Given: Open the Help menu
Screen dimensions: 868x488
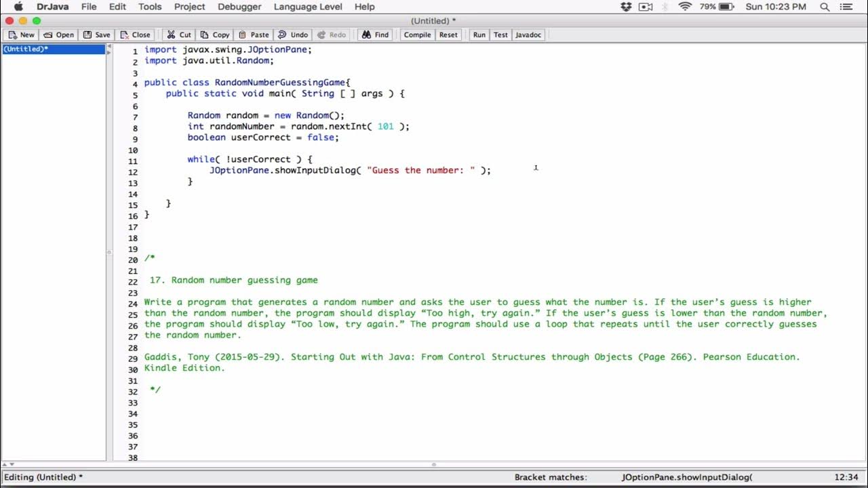Looking at the screenshot, I should coord(365,7).
